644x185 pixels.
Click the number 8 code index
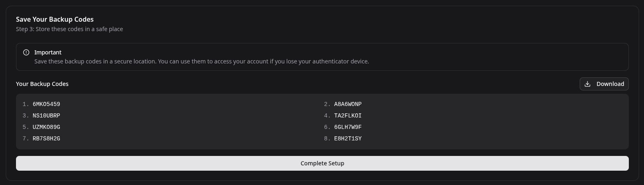[x=327, y=139]
